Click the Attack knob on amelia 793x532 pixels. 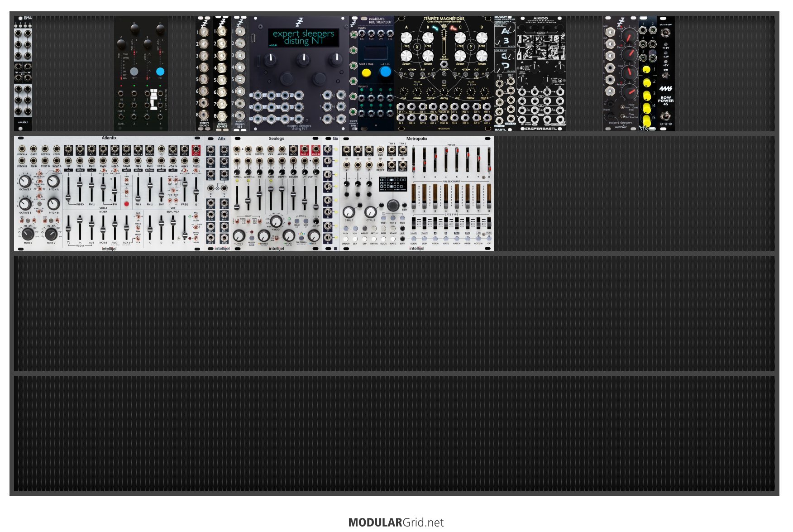click(629, 35)
